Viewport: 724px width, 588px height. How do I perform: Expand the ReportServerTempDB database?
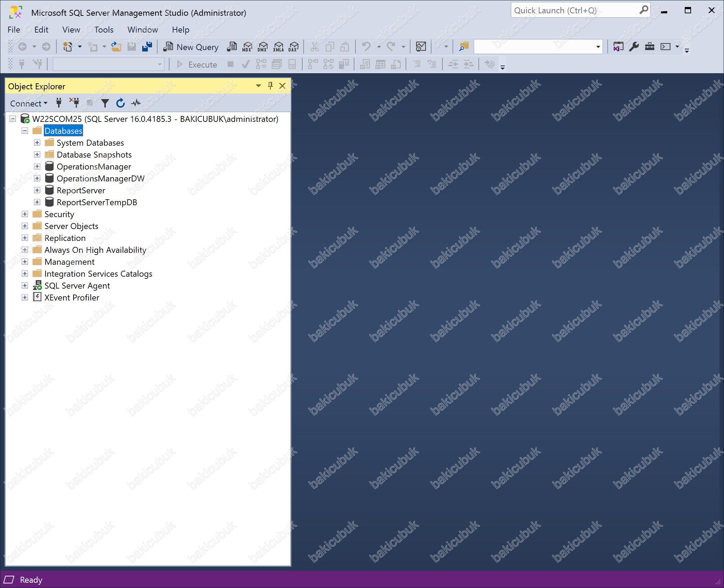pyautogui.click(x=37, y=202)
